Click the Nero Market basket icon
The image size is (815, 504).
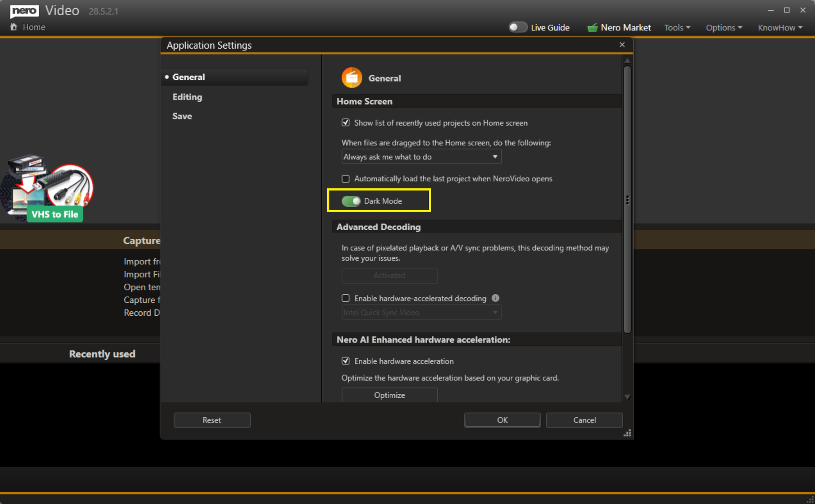coord(592,28)
